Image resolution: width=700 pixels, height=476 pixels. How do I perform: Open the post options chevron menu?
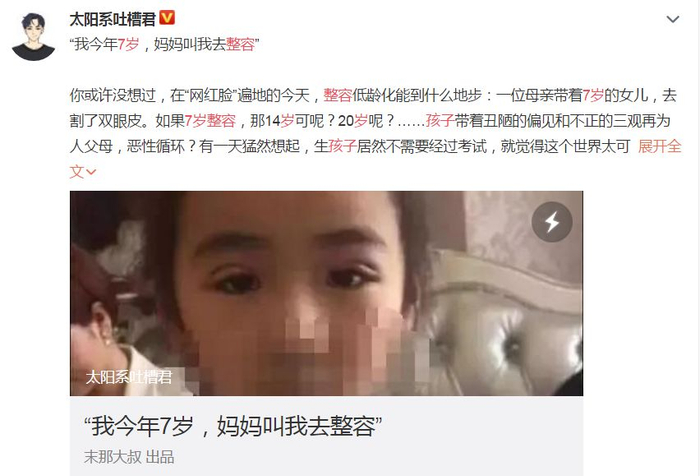click(x=672, y=19)
